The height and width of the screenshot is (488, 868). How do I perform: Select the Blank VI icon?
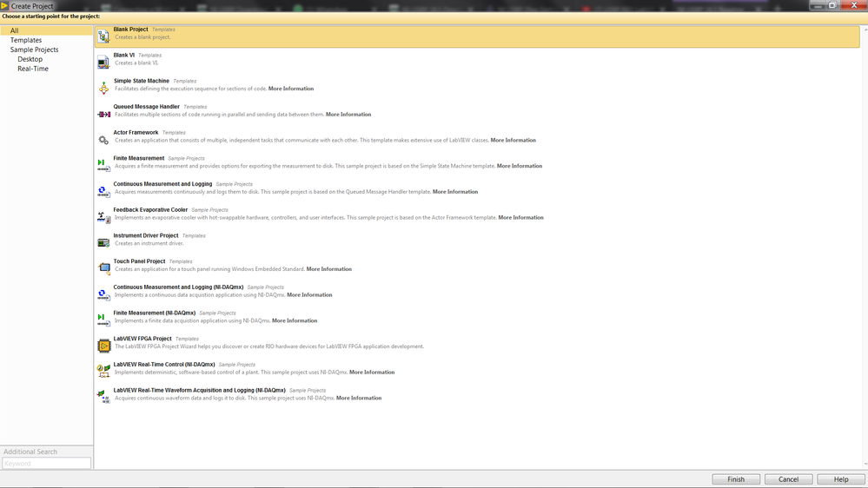click(x=103, y=63)
